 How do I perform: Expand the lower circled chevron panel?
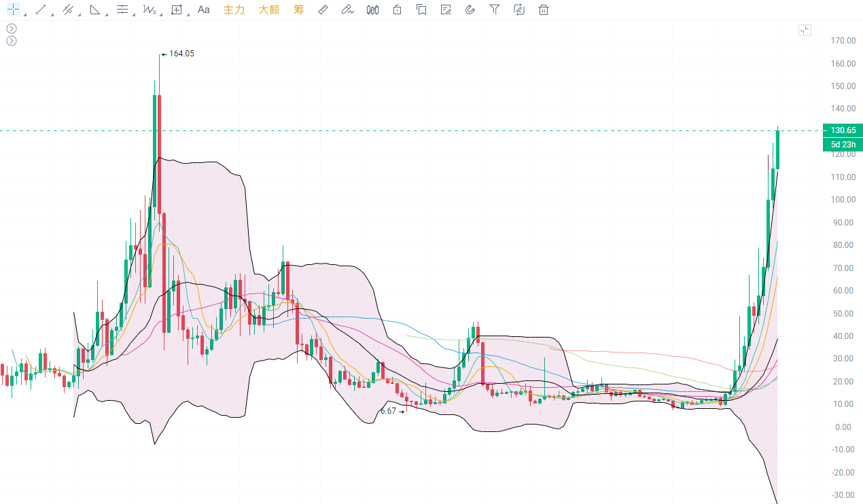(x=12, y=41)
